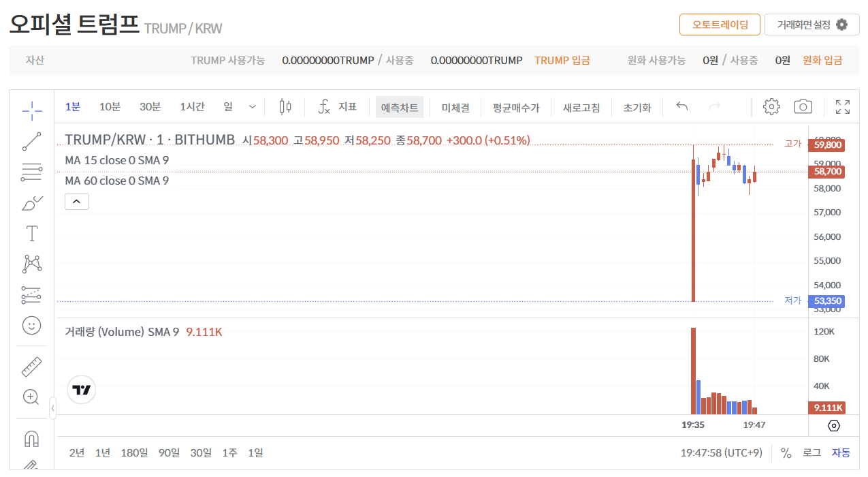Viewport: 868px width, 477px height.
Task: Click 원화 입금 deposit link
Action: (x=822, y=60)
